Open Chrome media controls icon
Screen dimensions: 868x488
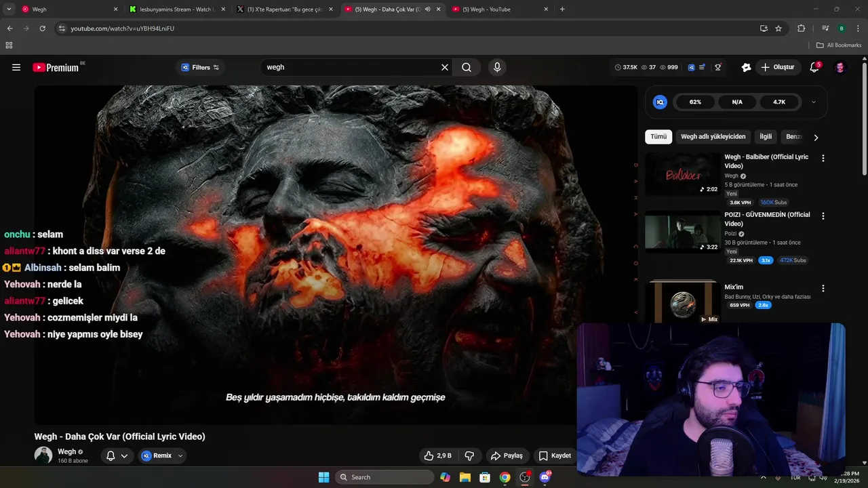(825, 28)
